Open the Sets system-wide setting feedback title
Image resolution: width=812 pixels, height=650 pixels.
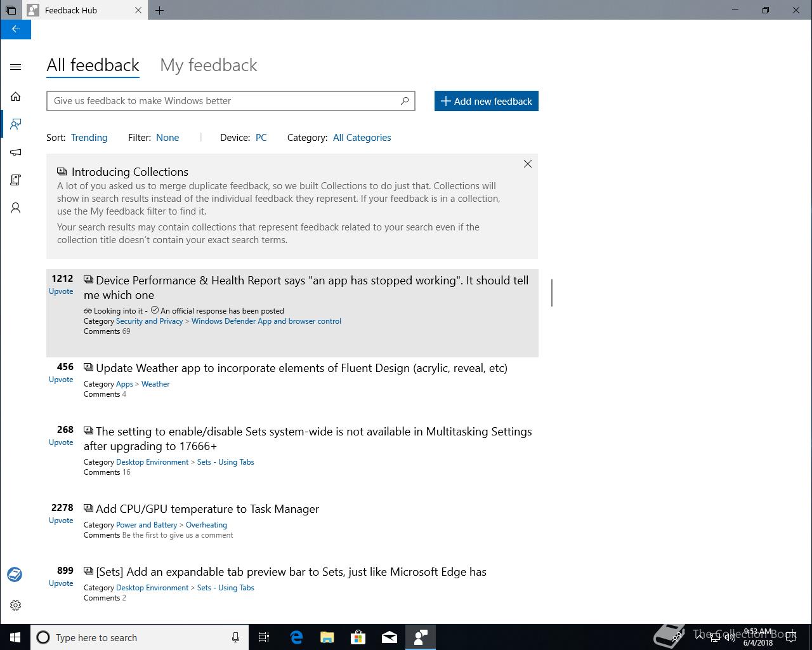pyautogui.click(x=308, y=439)
